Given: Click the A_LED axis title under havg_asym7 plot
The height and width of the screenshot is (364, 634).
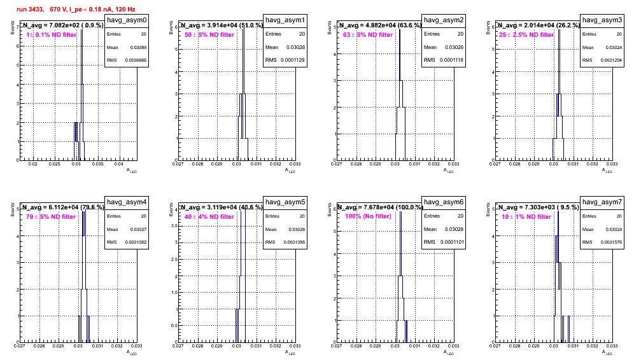Looking at the screenshot, I should [x=607, y=353].
